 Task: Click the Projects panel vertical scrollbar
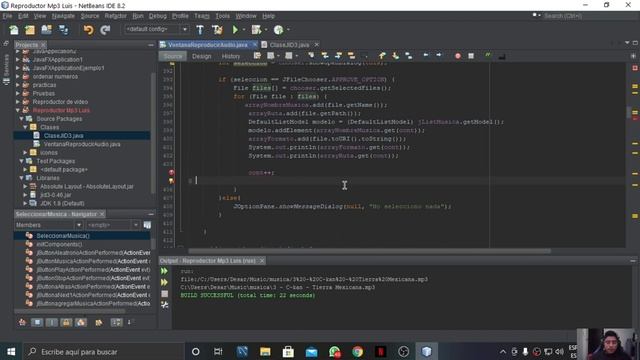click(x=153, y=133)
